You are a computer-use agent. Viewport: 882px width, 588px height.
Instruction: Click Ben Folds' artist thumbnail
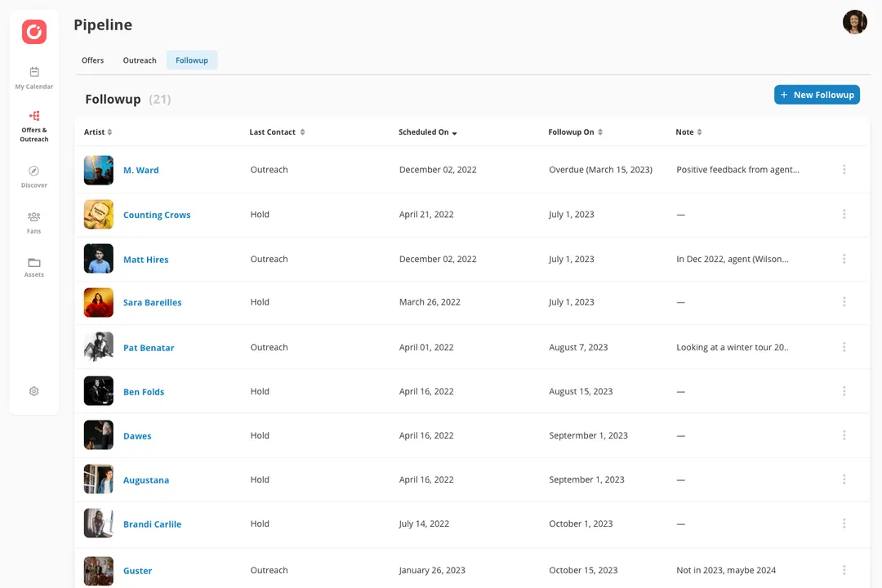[x=99, y=390]
